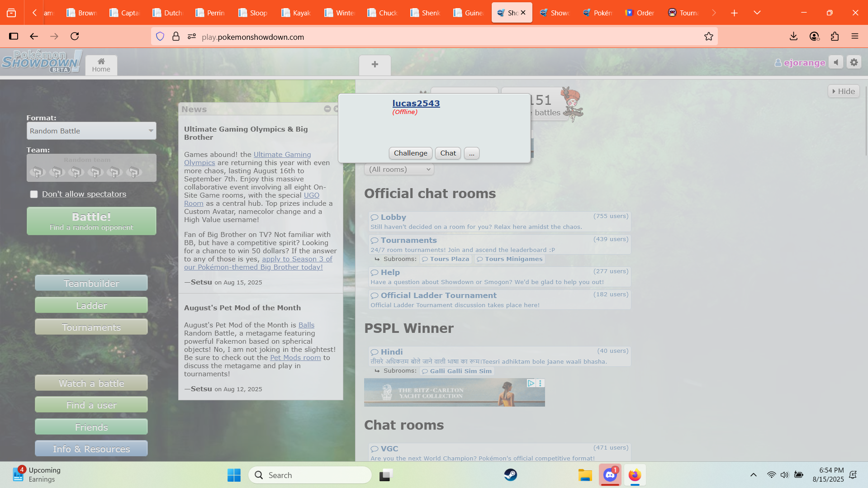Join the Hindi chat room
868x488 pixels.
click(499, 356)
